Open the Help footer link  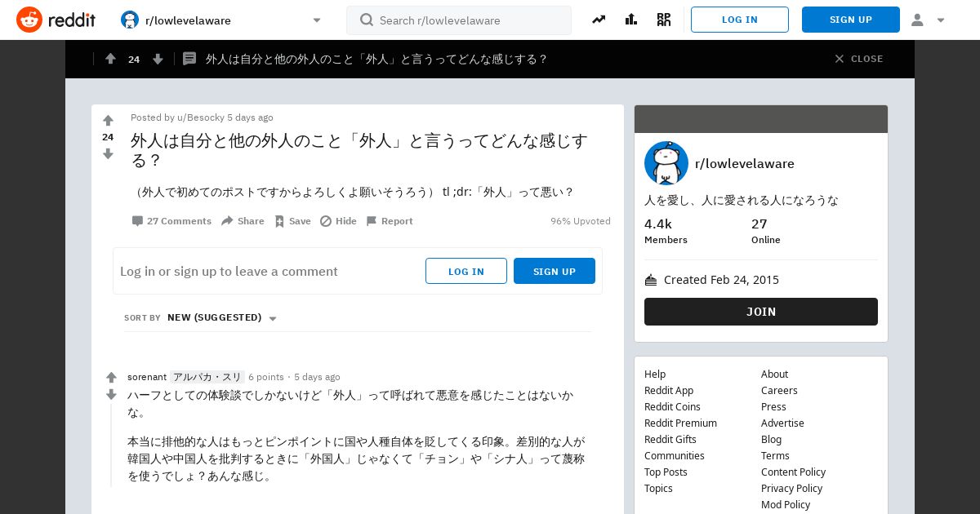point(655,374)
